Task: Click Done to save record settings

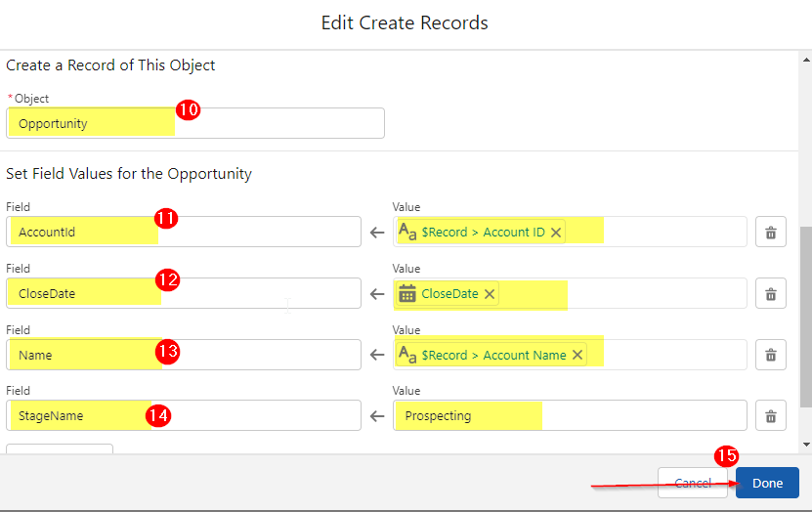Action: click(767, 483)
